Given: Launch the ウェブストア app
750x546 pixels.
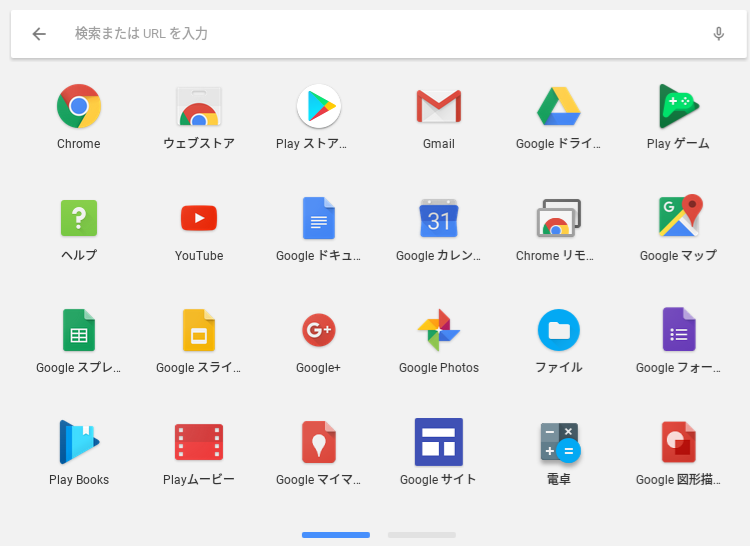Looking at the screenshot, I should pos(199,106).
